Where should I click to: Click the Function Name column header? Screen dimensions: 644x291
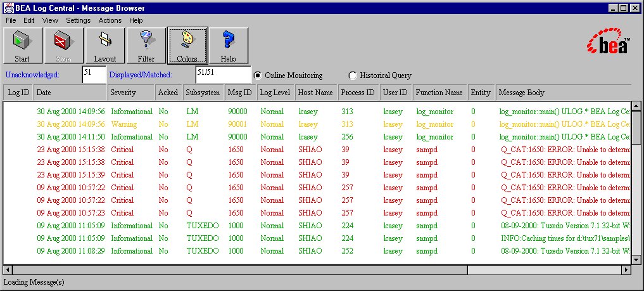pyautogui.click(x=440, y=93)
